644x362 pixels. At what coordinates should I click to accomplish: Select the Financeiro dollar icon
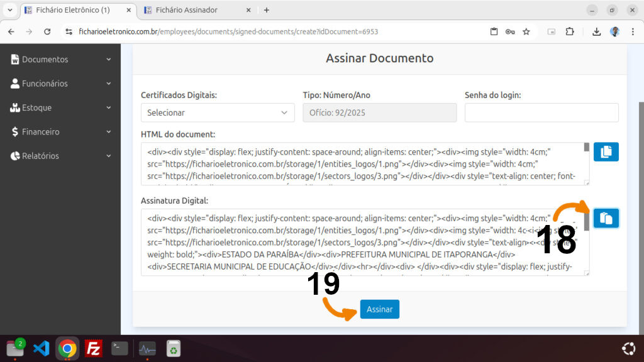pyautogui.click(x=15, y=132)
